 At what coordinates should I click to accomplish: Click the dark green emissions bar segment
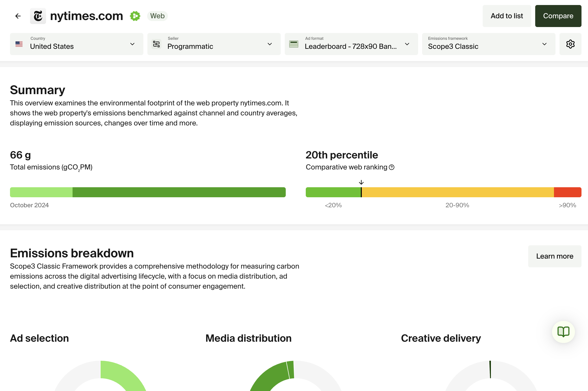pyautogui.click(x=179, y=192)
